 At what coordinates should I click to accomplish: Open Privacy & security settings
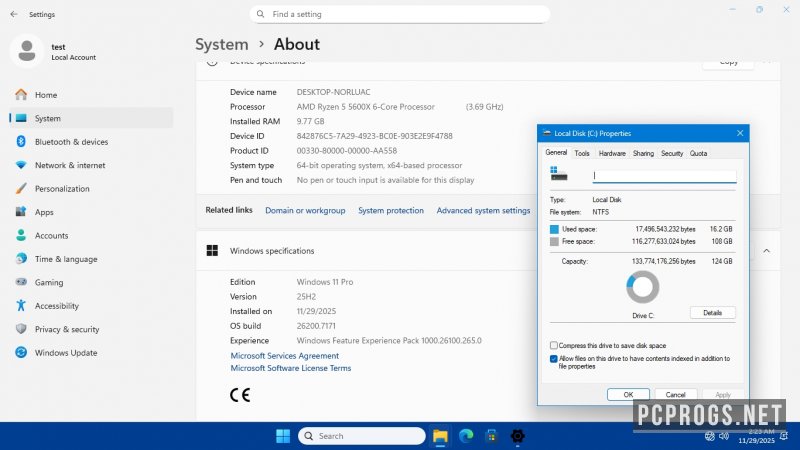(91, 330)
